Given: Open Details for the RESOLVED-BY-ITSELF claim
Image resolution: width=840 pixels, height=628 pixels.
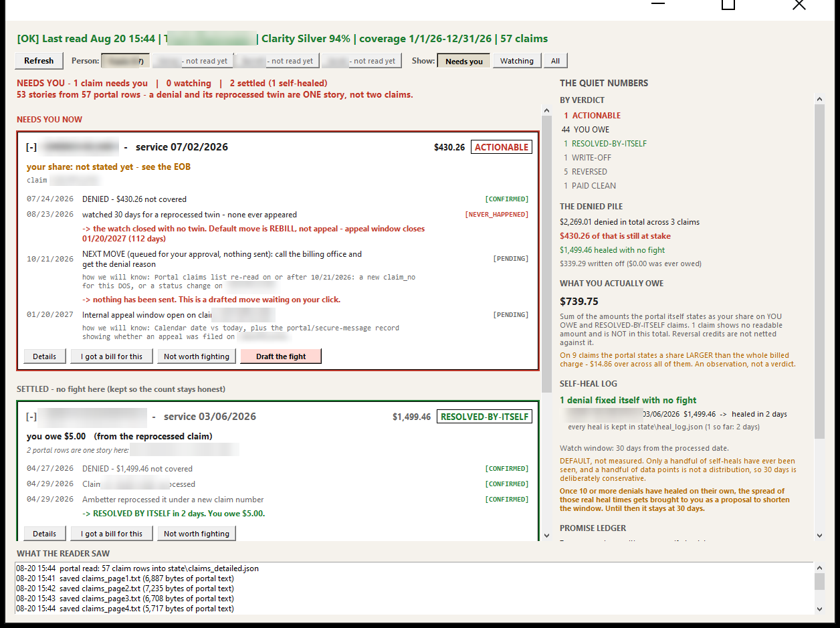Looking at the screenshot, I should (x=45, y=534).
